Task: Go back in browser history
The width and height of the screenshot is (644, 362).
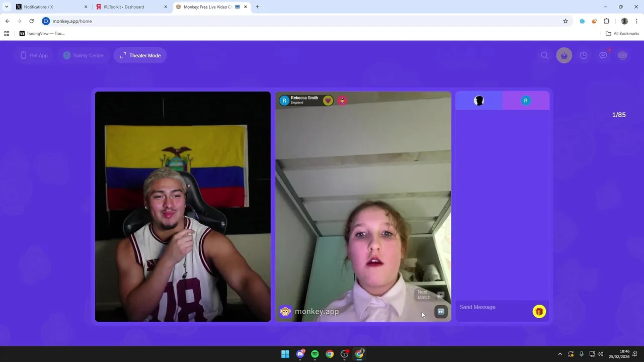Action: click(7, 21)
